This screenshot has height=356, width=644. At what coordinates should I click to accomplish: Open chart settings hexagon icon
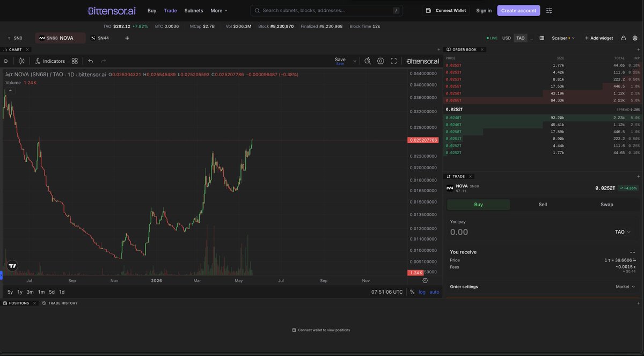tap(380, 61)
